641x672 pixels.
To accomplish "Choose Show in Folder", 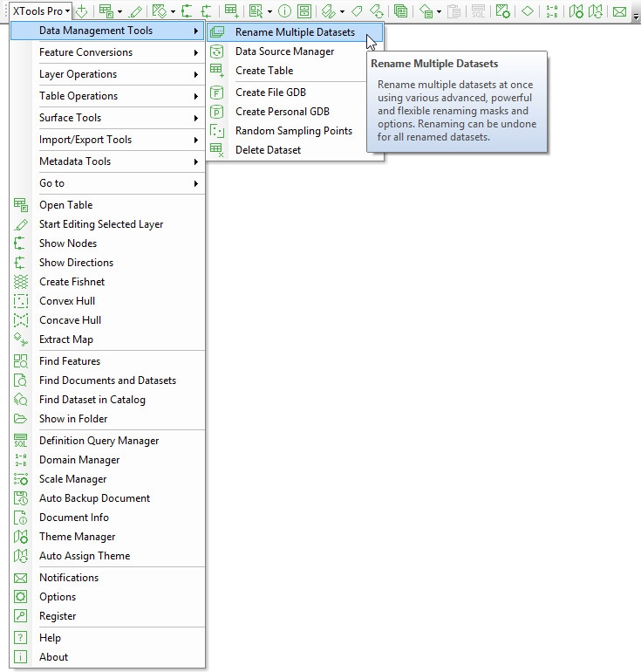I will click(x=108, y=419).
